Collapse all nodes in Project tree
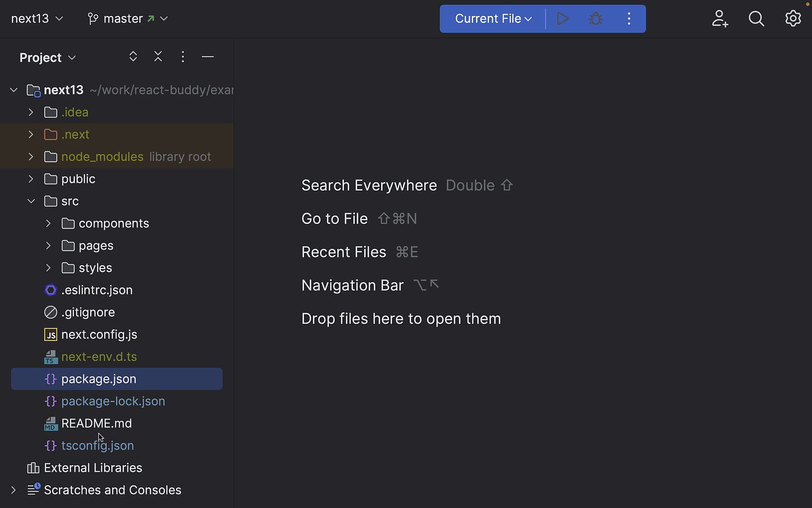This screenshot has height=508, width=812. coord(158,56)
